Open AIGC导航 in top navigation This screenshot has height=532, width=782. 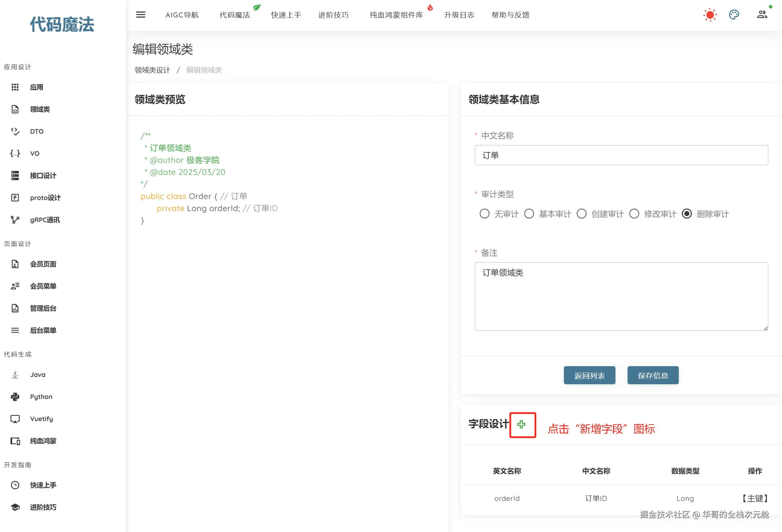(182, 15)
